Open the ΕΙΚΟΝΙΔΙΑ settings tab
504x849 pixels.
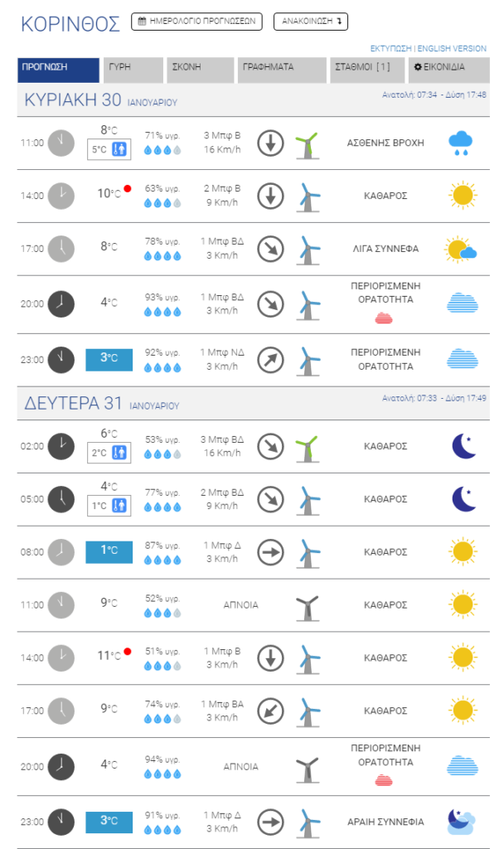(x=448, y=70)
